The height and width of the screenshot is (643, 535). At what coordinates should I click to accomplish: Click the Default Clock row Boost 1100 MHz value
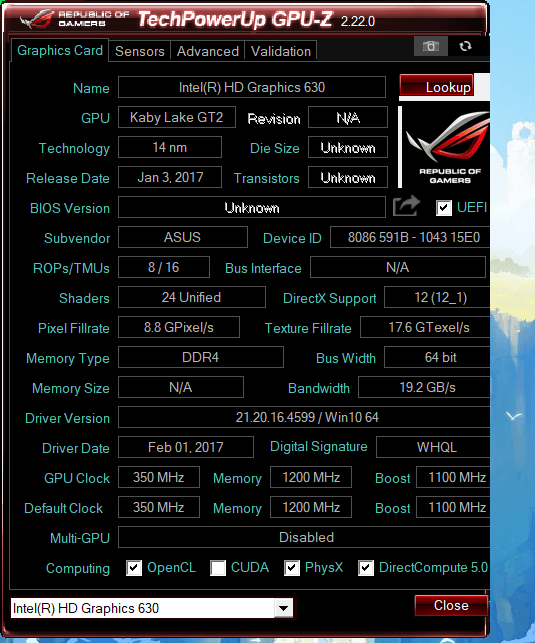click(453, 507)
